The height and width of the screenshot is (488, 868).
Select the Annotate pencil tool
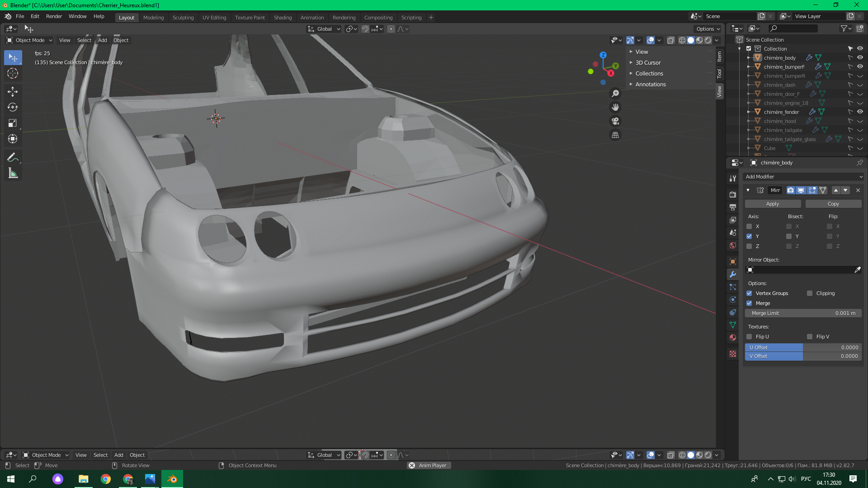coord(13,158)
